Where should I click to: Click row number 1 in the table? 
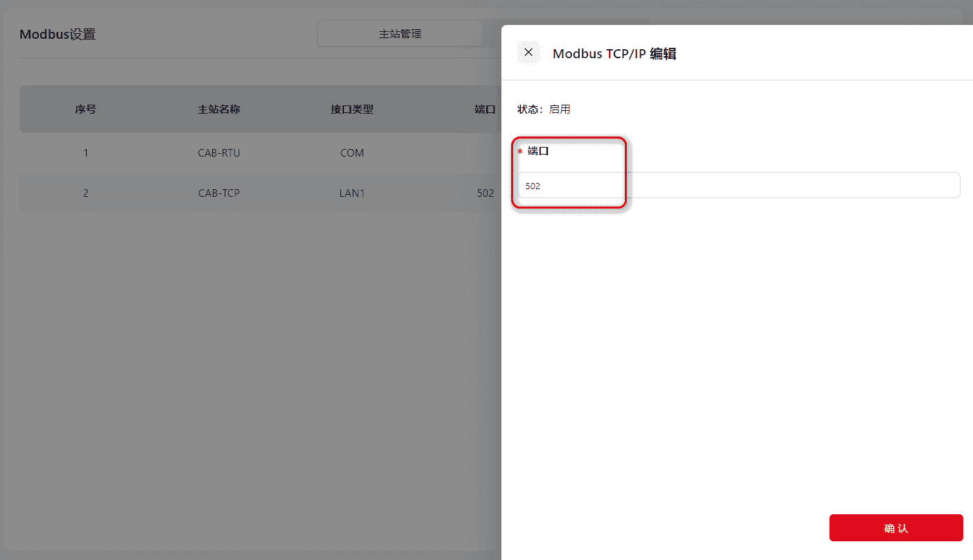(x=86, y=153)
